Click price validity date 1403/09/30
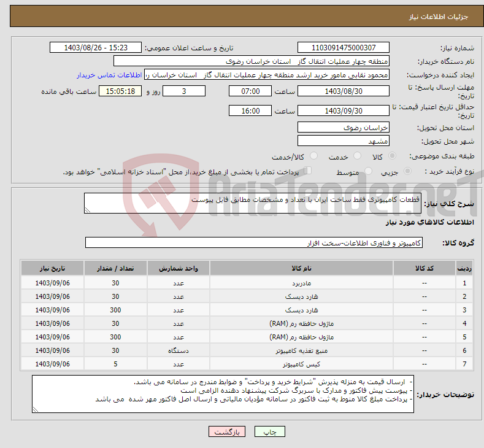Viewport: 484px width, 448px height. (x=344, y=111)
